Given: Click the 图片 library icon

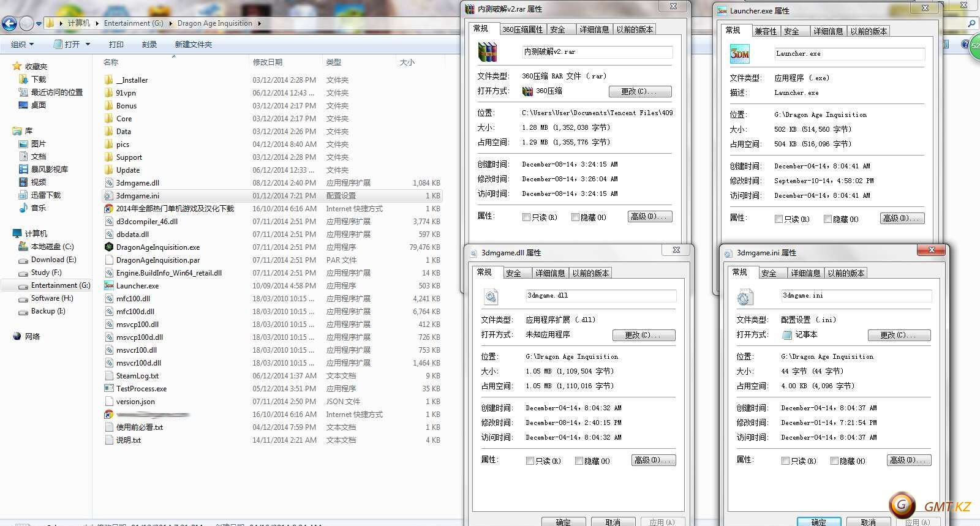Looking at the screenshot, I should coord(23,144).
